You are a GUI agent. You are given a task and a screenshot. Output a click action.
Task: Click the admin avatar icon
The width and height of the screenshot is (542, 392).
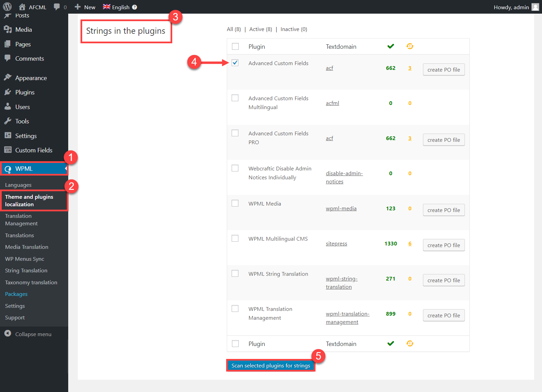pyautogui.click(x=535, y=7)
